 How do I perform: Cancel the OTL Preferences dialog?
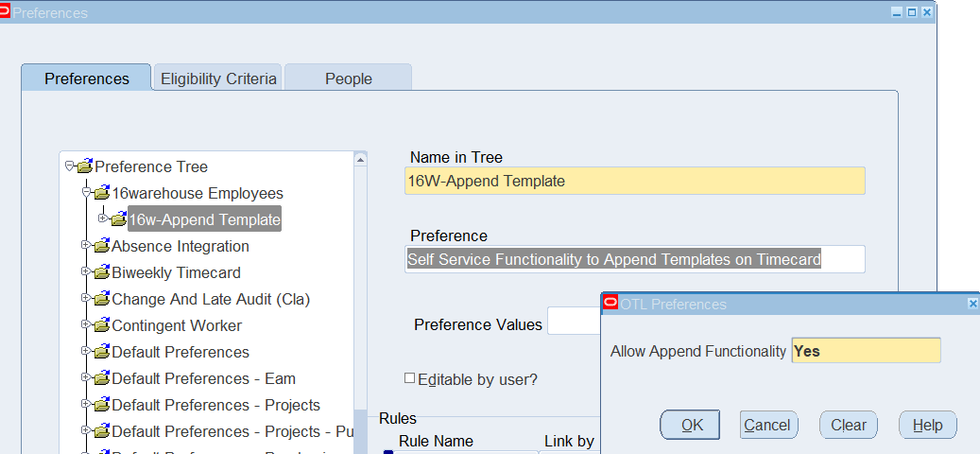pos(768,425)
